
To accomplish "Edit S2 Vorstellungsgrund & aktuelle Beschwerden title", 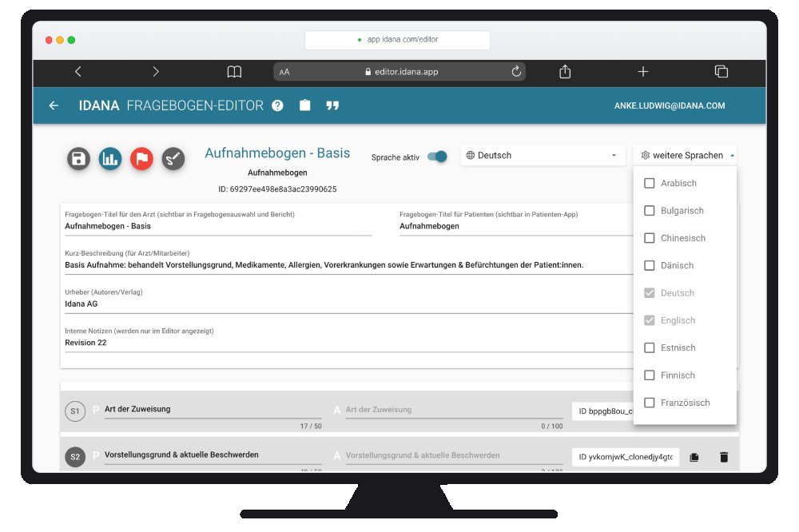I will 213,455.
